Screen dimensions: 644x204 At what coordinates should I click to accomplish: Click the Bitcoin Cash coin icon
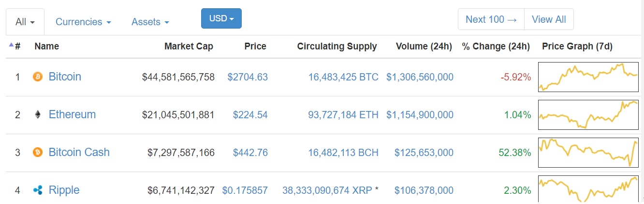tap(38, 152)
